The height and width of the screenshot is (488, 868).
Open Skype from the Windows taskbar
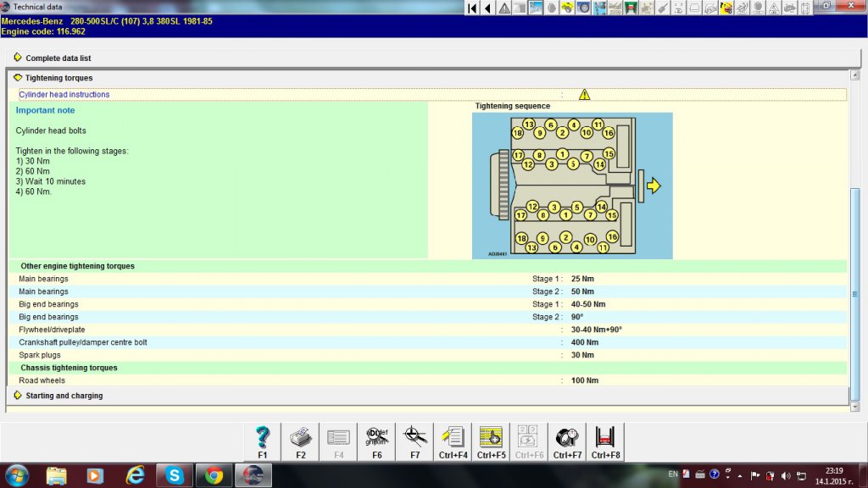(175, 475)
